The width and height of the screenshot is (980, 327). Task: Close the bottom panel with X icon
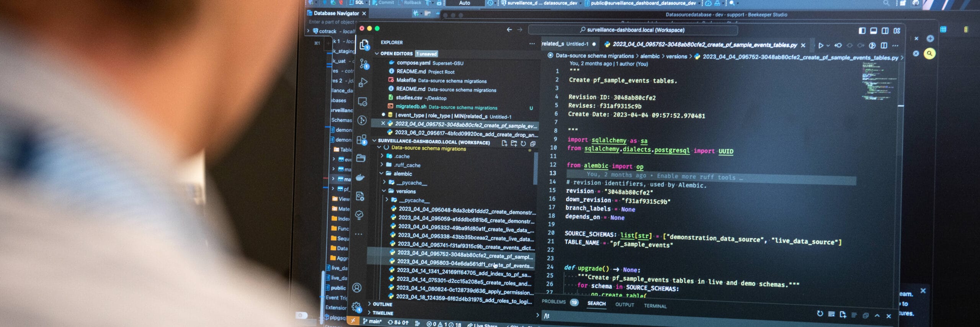[x=889, y=316]
